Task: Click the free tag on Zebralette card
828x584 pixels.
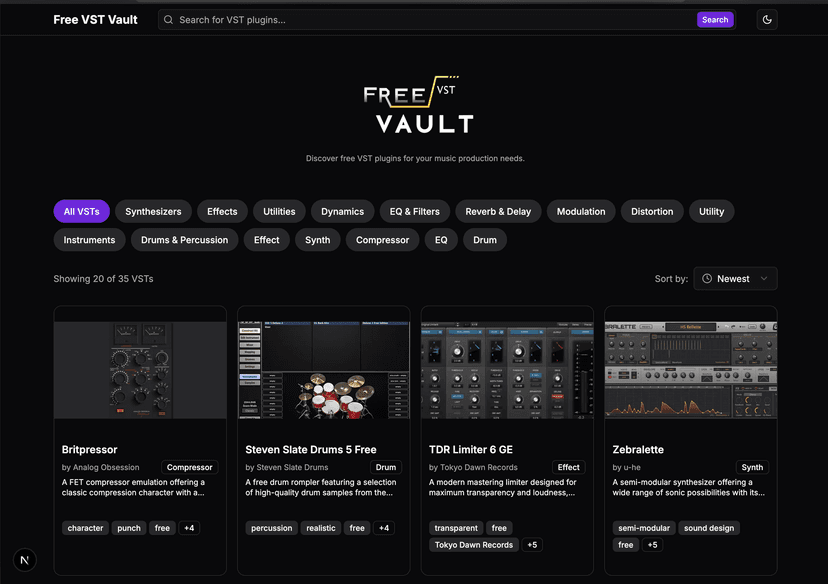Action: click(626, 545)
